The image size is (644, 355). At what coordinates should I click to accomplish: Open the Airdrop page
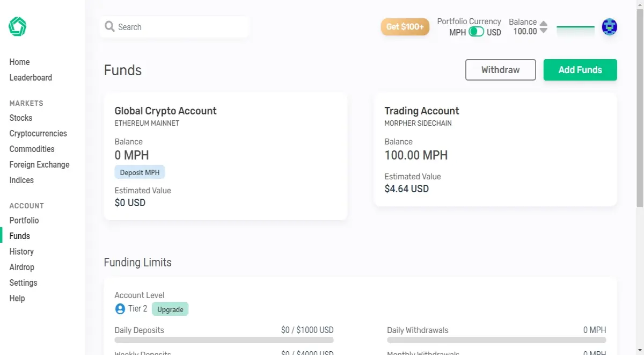tap(21, 267)
